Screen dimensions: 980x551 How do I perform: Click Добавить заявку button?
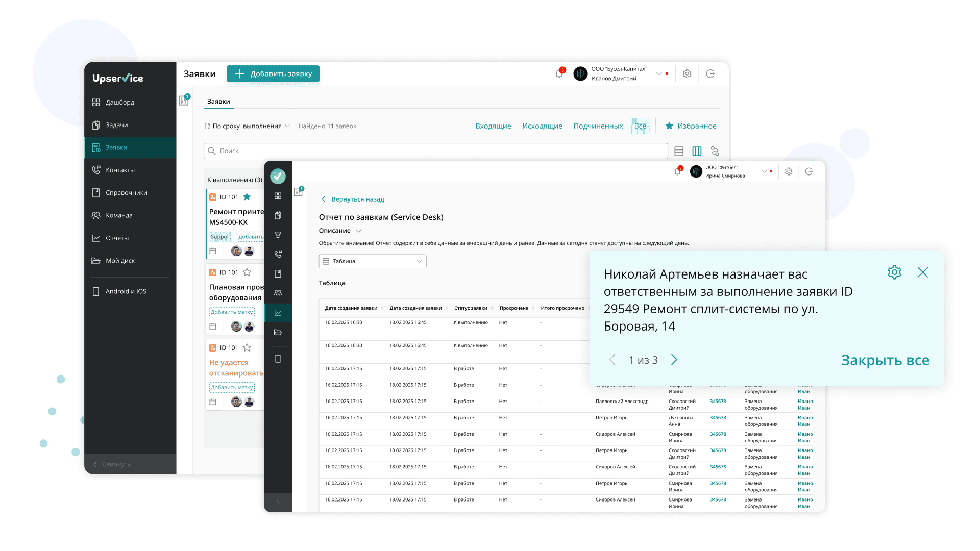[x=273, y=74]
